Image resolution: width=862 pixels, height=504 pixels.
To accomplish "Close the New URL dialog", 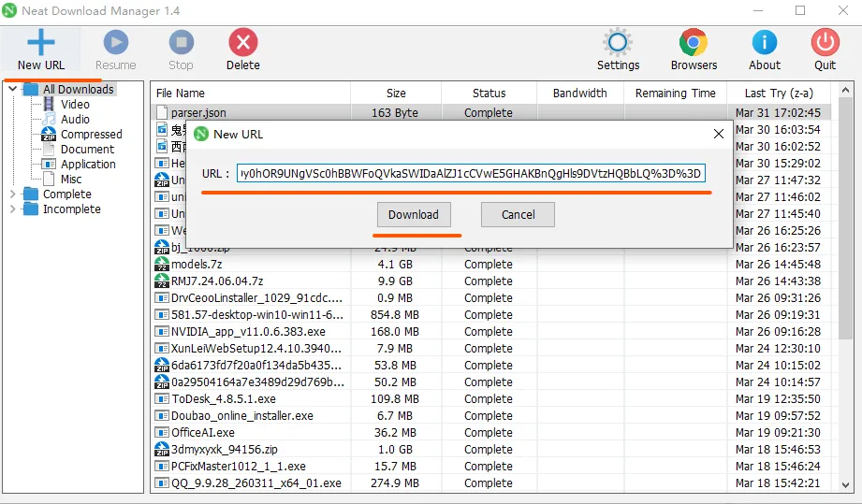I will (x=718, y=134).
